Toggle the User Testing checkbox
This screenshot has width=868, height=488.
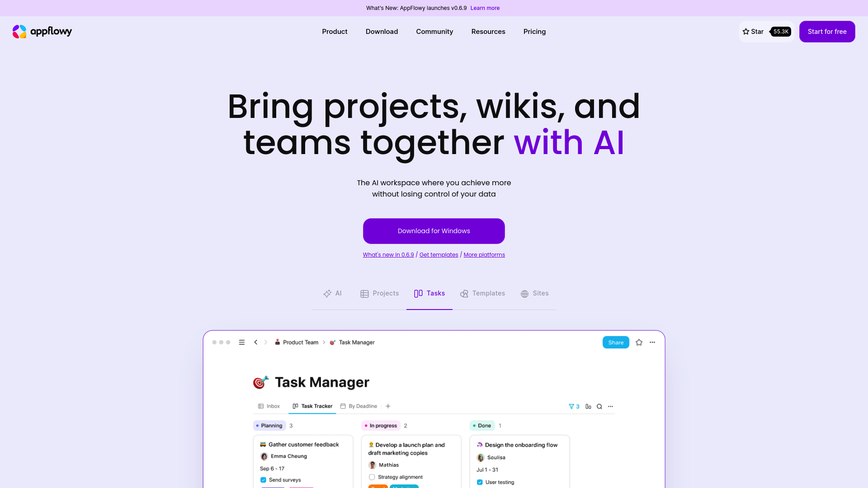coord(480,481)
